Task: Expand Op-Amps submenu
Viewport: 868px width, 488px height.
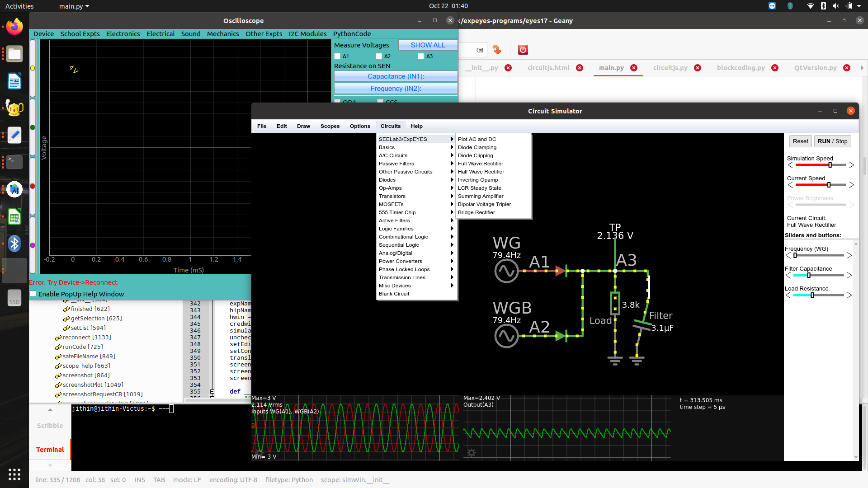Action: (x=416, y=188)
